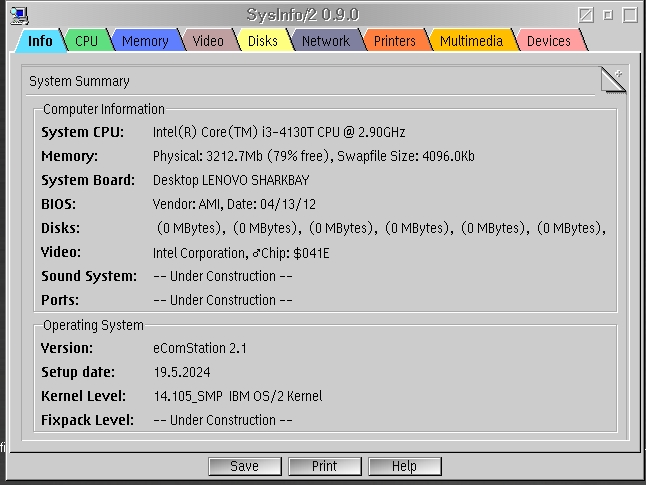The image size is (646, 485).
Task: Switch to the Info tab
Action: pyautogui.click(x=40, y=41)
